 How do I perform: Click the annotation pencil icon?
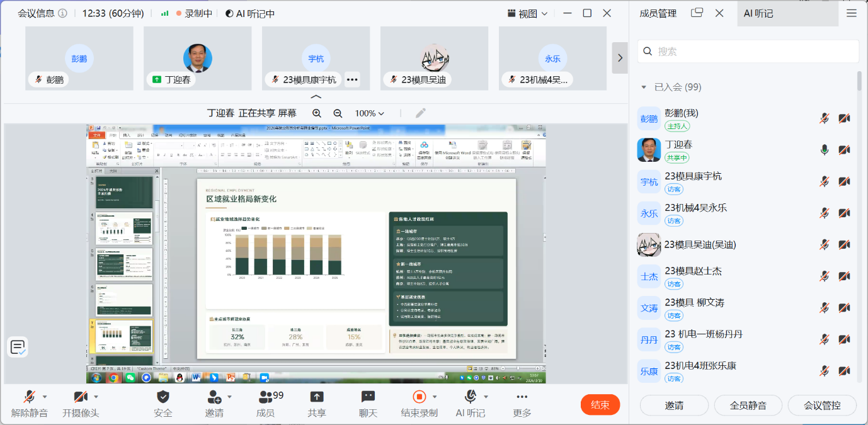(x=421, y=113)
